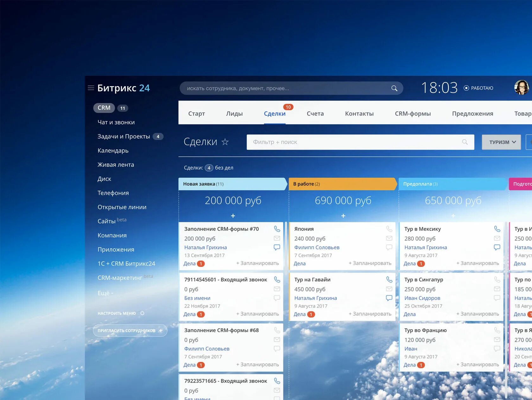Open the Контакты tab
The width and height of the screenshot is (532, 400).
359,113
